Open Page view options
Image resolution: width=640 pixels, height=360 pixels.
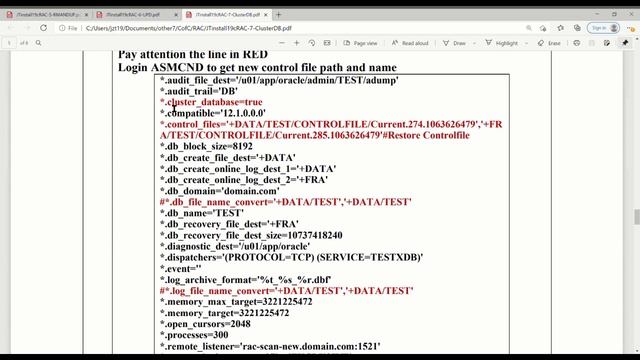coord(360,43)
